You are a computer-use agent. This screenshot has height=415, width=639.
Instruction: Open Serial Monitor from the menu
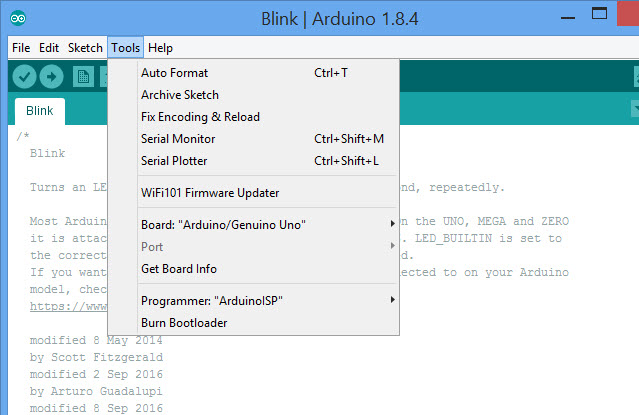point(178,139)
